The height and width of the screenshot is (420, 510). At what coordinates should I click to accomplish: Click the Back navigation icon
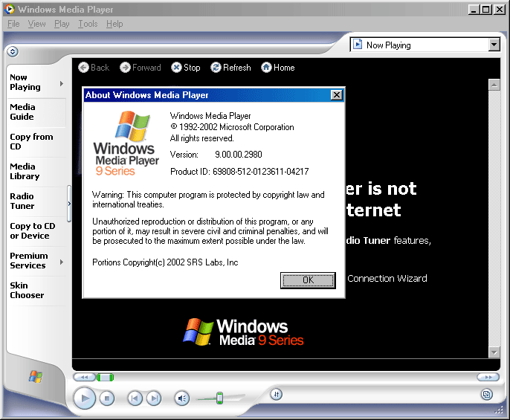point(83,68)
